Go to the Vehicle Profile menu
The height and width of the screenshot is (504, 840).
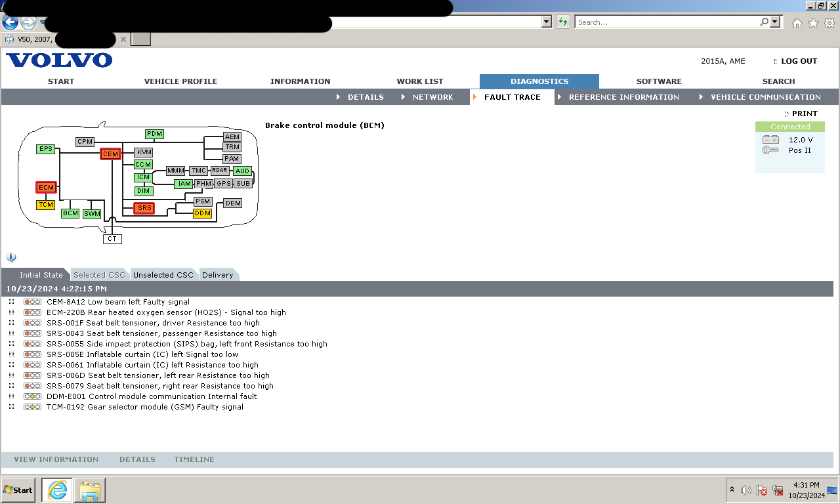(180, 81)
